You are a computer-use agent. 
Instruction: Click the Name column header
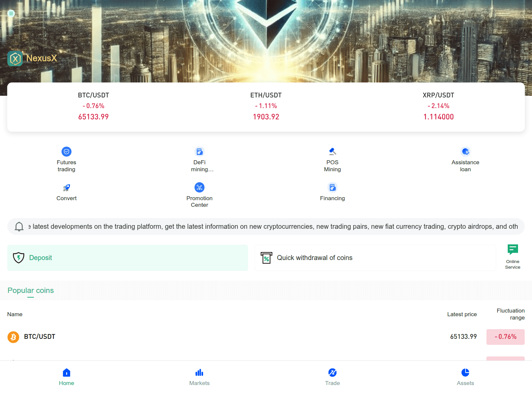click(x=15, y=314)
